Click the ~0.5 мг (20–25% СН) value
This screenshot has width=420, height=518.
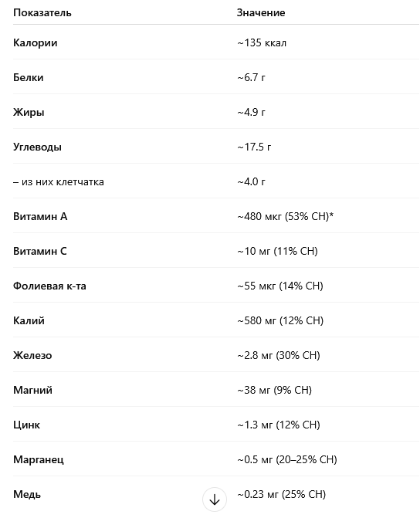click(287, 459)
